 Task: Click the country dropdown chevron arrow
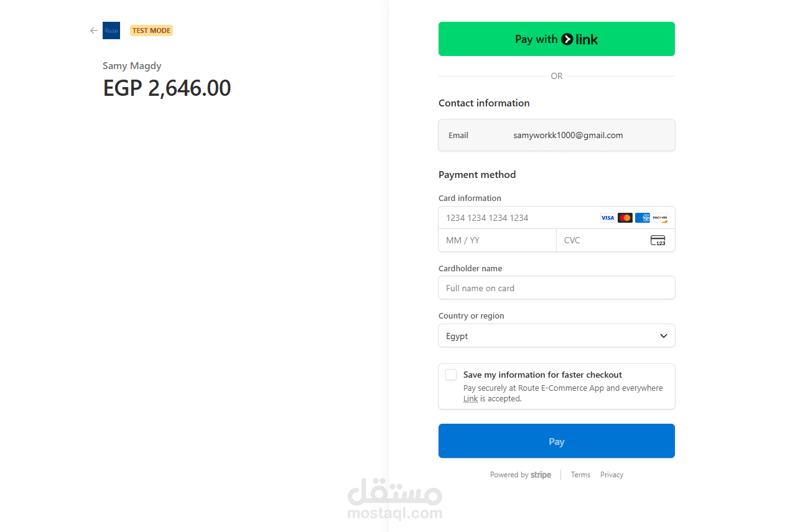point(664,336)
